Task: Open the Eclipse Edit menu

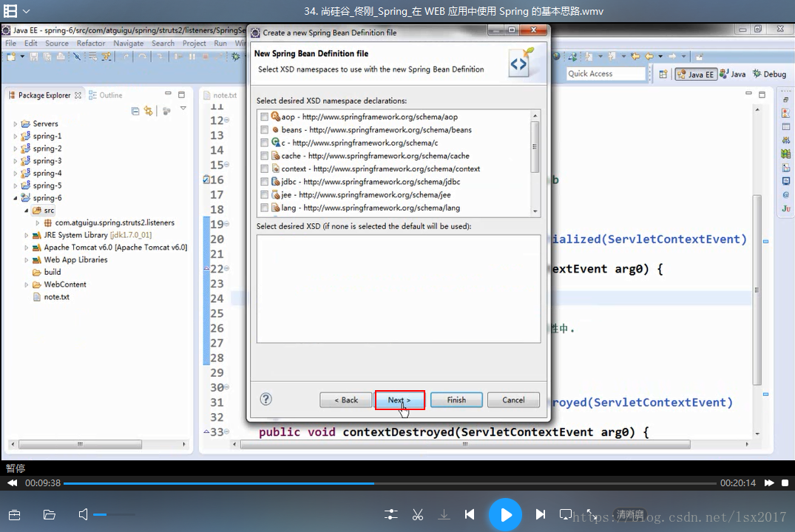Action: click(x=31, y=44)
